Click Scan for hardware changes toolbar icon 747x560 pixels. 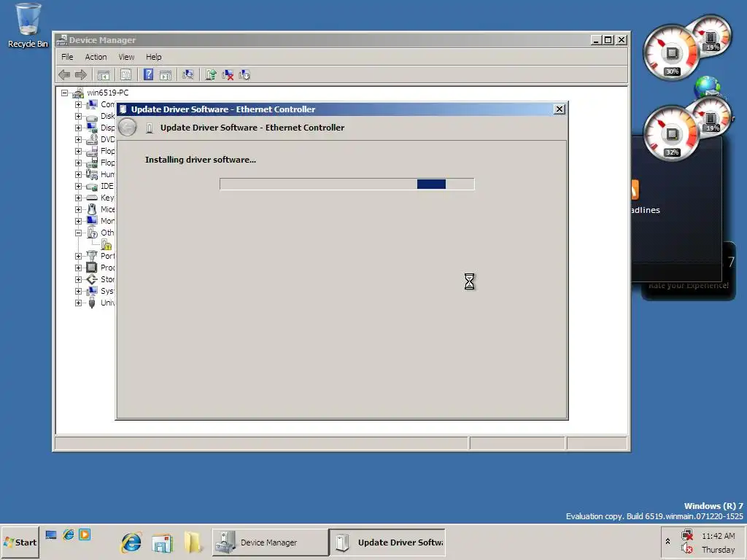pos(188,75)
